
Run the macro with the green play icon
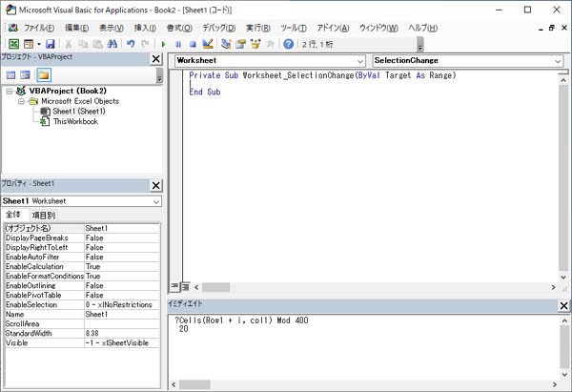[164, 44]
